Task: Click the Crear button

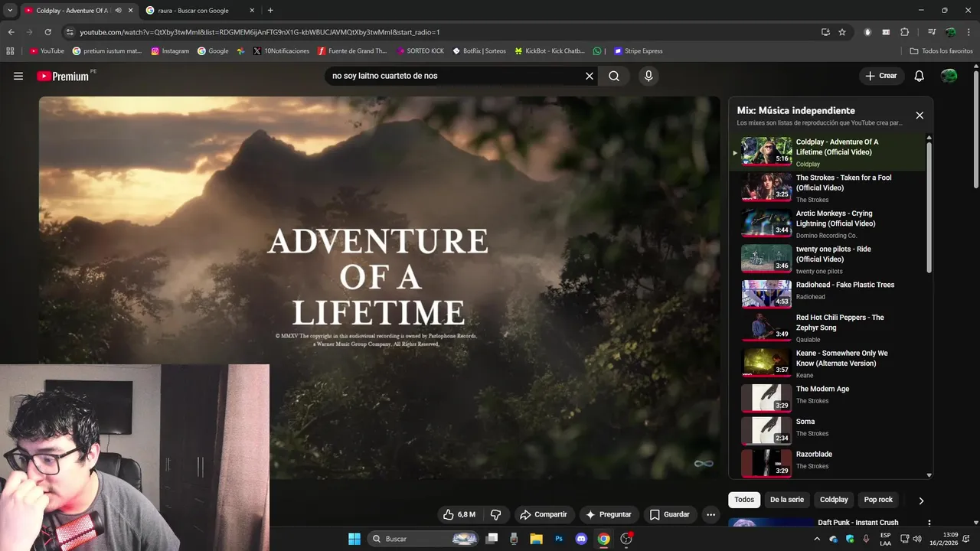Action: (x=881, y=76)
